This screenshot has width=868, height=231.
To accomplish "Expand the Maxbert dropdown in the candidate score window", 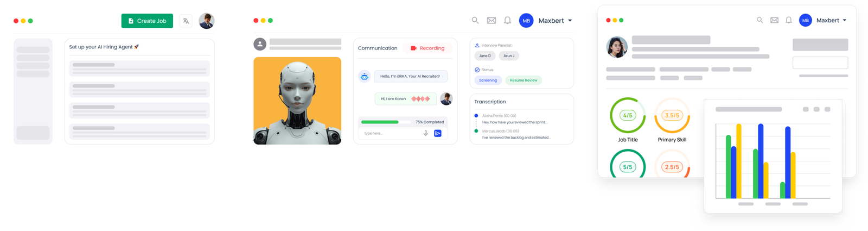I will (x=844, y=20).
